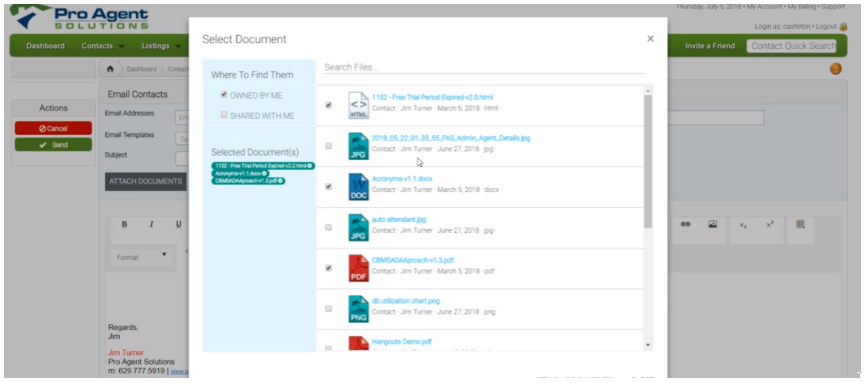Toggle bold formatting in the email editor
868x383 pixels.
125,224
